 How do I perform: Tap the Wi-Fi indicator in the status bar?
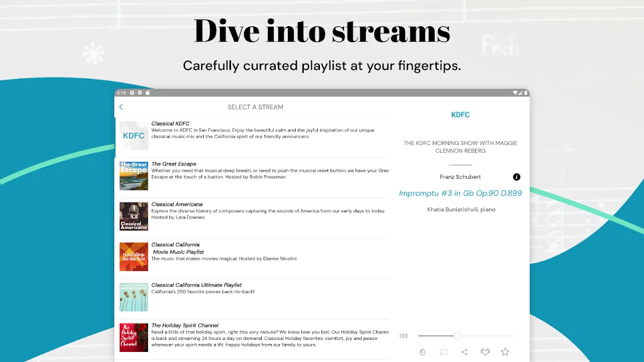click(516, 93)
